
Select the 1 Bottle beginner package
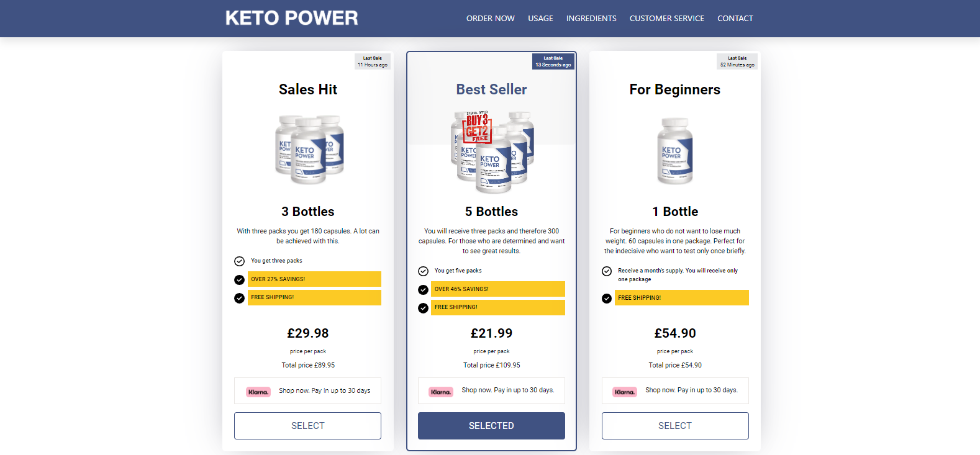click(x=675, y=426)
